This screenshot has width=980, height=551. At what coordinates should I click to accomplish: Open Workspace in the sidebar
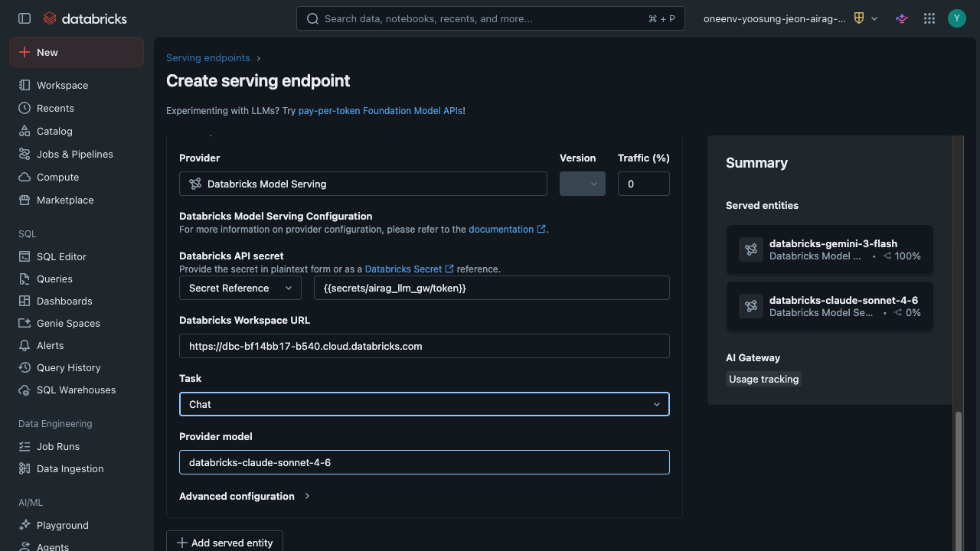point(77,85)
